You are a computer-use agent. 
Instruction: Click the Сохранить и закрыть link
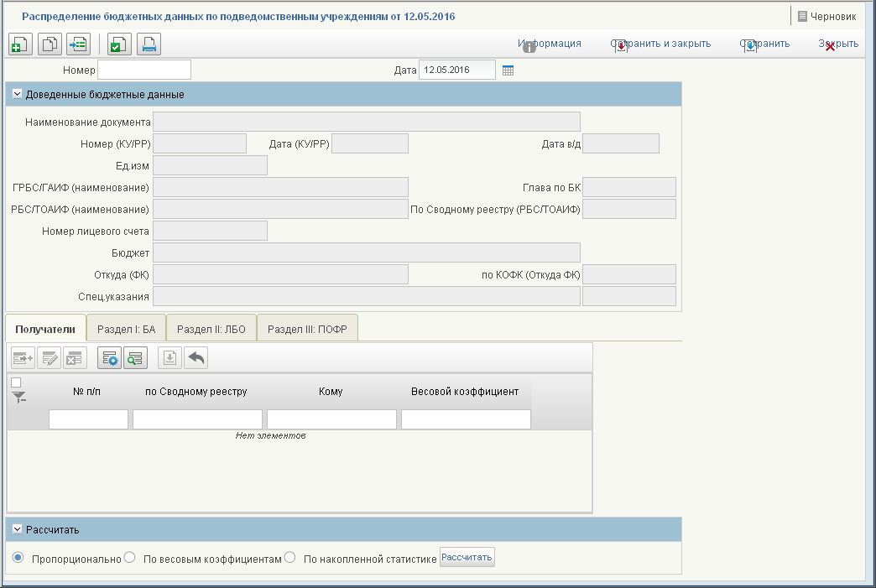[x=661, y=44]
